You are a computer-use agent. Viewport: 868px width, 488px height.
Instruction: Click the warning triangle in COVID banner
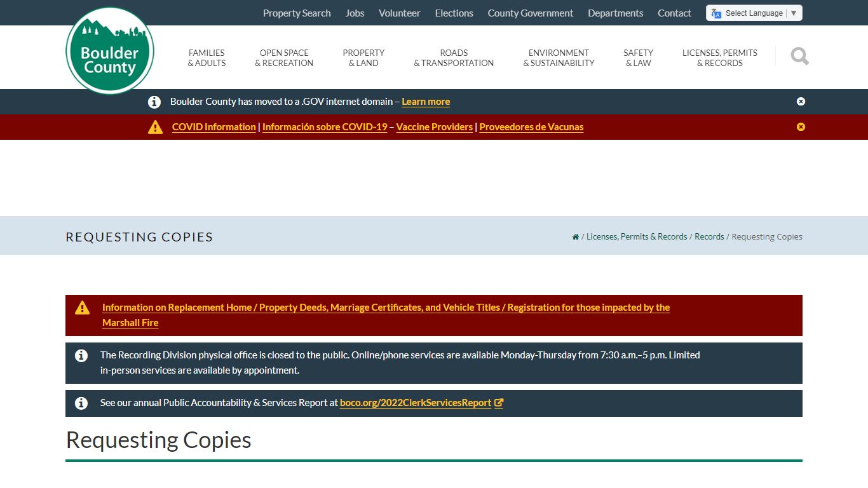[x=155, y=127]
